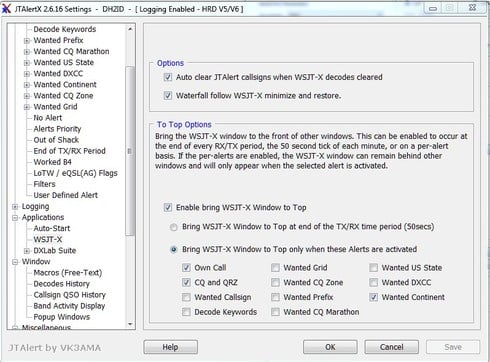The width and height of the screenshot is (490, 362).
Task: Collapse the Window tree node
Action: click(15, 262)
